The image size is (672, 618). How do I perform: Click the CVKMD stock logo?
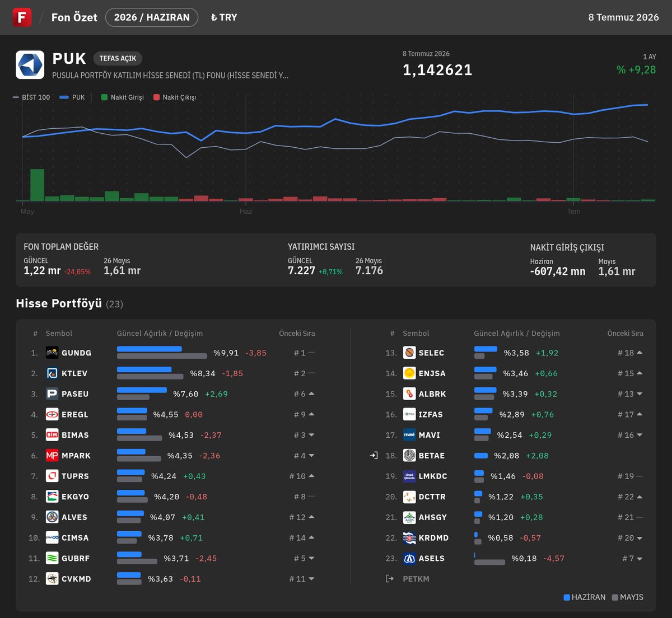pyautogui.click(x=52, y=579)
